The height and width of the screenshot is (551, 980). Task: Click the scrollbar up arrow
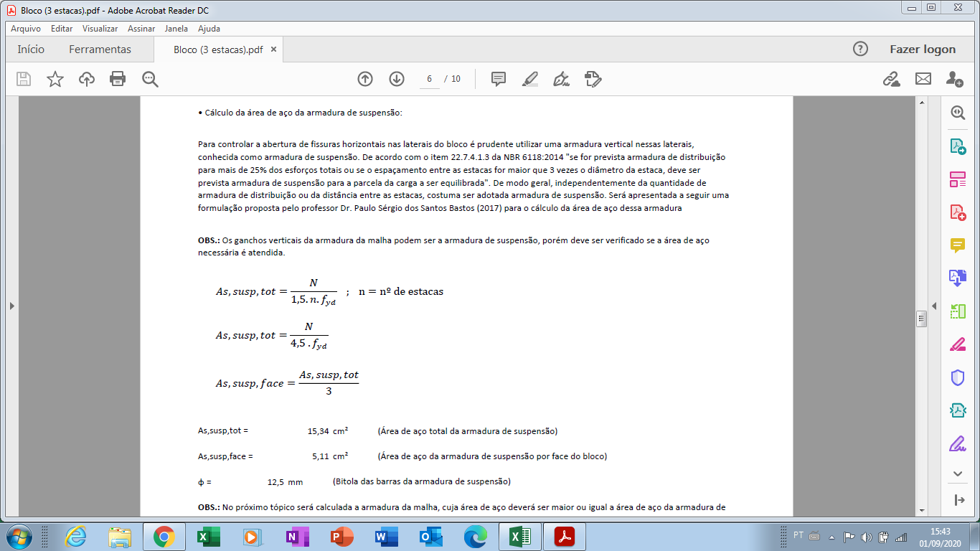point(921,103)
